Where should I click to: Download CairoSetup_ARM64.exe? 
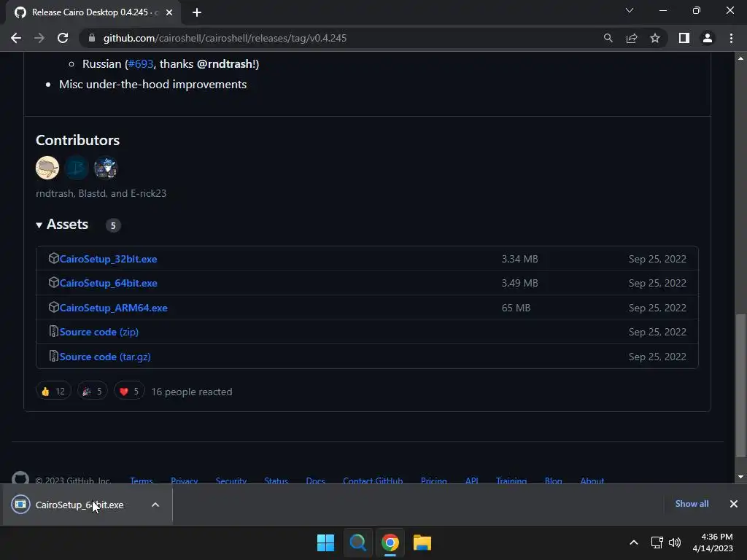coord(113,308)
